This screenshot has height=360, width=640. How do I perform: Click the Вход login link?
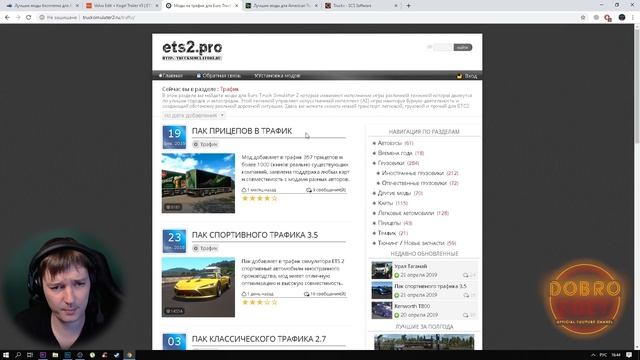pos(467,76)
